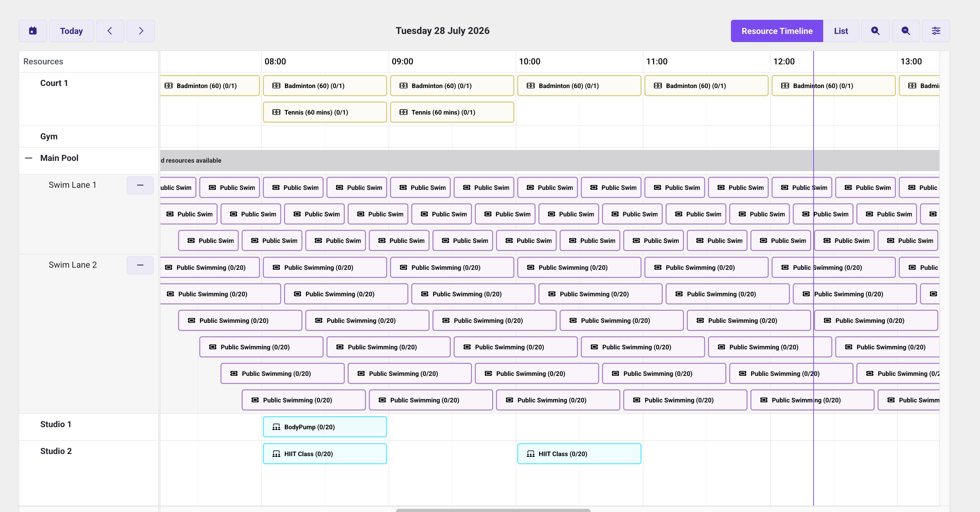Screen dimensions: 980x512
Task: Click the resources available banner in Main Pool
Action: pyautogui.click(x=550, y=161)
